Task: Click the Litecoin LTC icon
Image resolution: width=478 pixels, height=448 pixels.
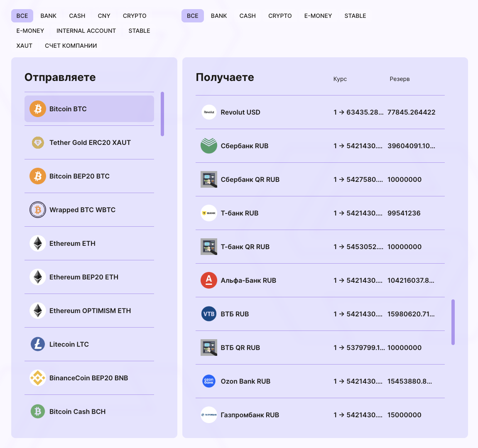Action: 38,344
